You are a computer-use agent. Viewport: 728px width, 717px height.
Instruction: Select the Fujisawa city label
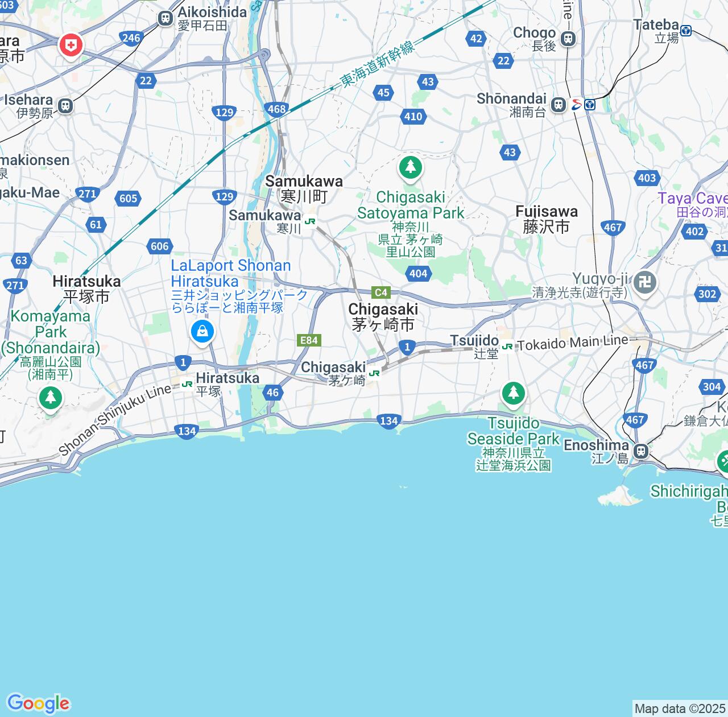547,219
